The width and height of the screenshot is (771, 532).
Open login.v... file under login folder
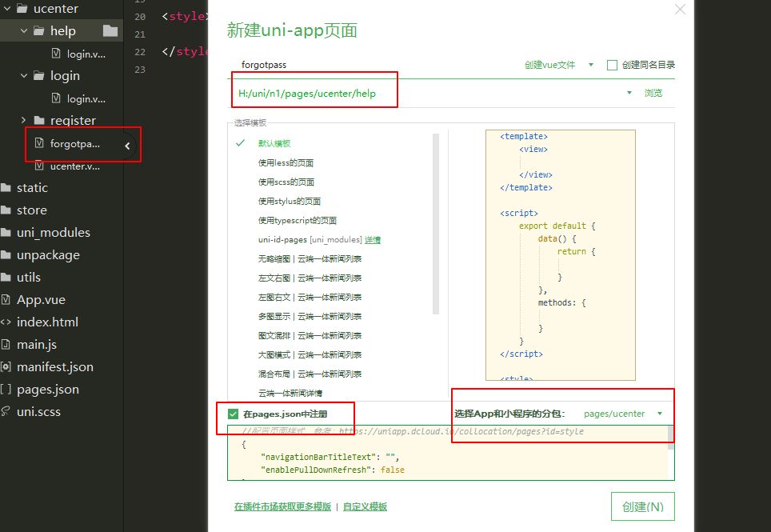[x=86, y=99]
